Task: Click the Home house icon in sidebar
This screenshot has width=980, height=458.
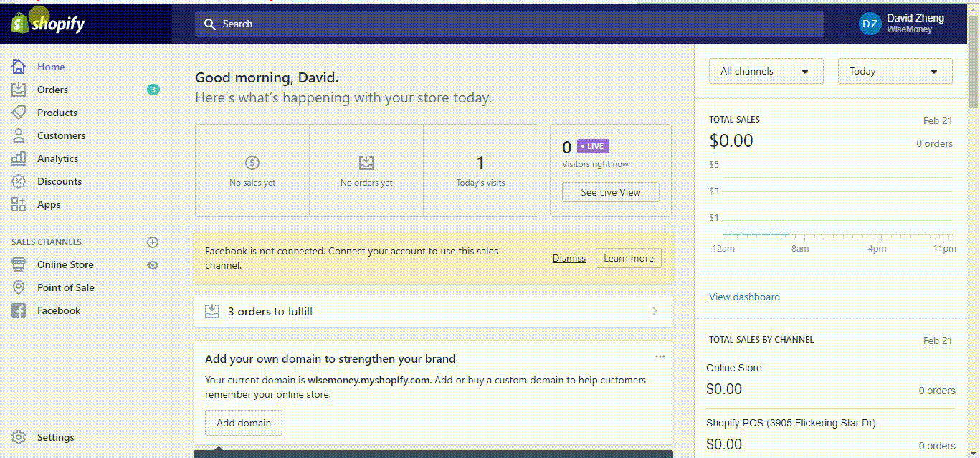Action: tap(19, 67)
